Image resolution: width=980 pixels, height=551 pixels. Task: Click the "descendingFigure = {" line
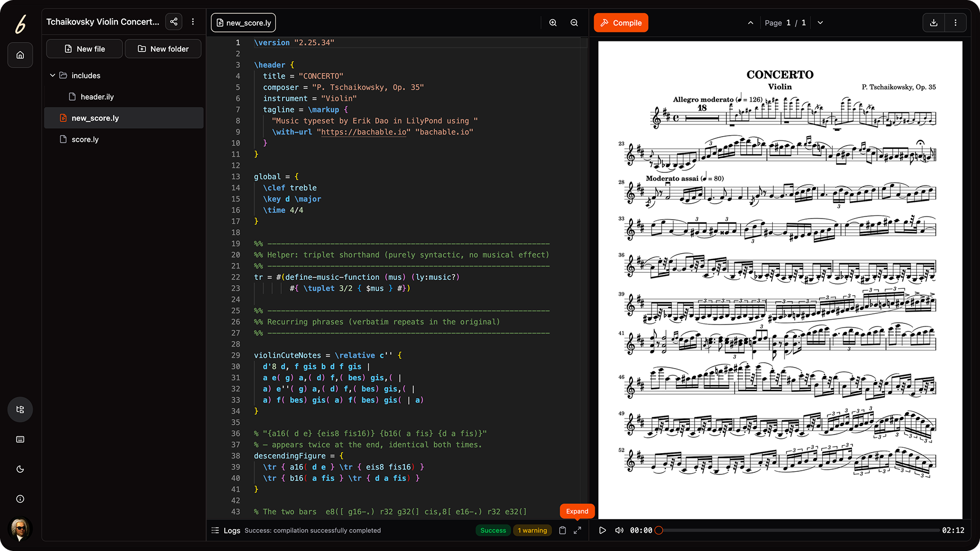[299, 456]
